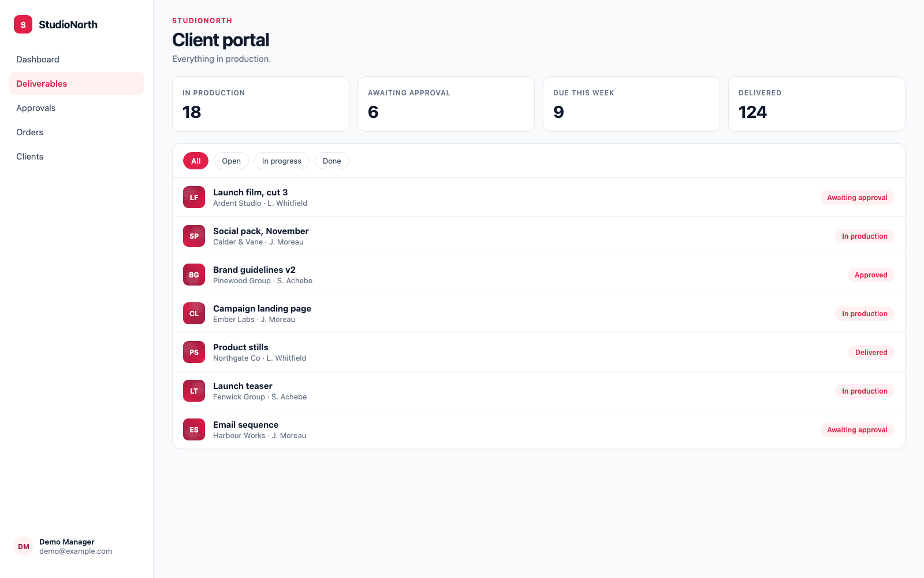Open the Launch teaser deliverable

[x=539, y=391]
